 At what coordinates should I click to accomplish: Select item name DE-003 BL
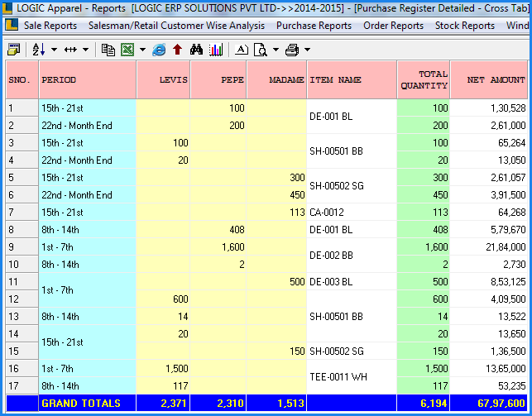(x=352, y=282)
